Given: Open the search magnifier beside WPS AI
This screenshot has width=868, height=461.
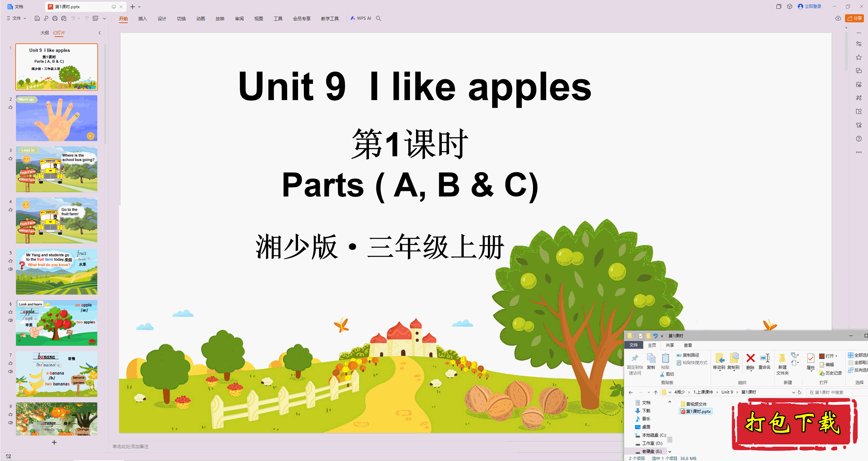Looking at the screenshot, I should click(x=378, y=18).
